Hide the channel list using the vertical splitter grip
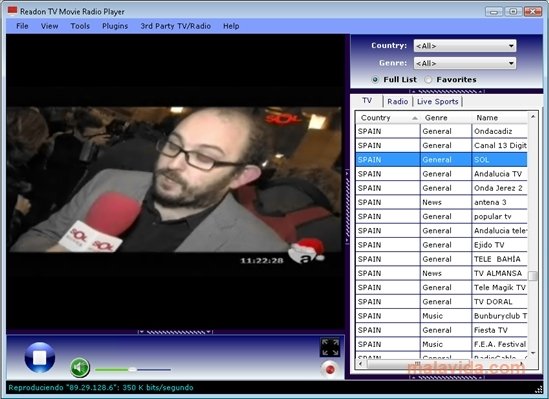This screenshot has width=549, height=399. tap(347, 206)
